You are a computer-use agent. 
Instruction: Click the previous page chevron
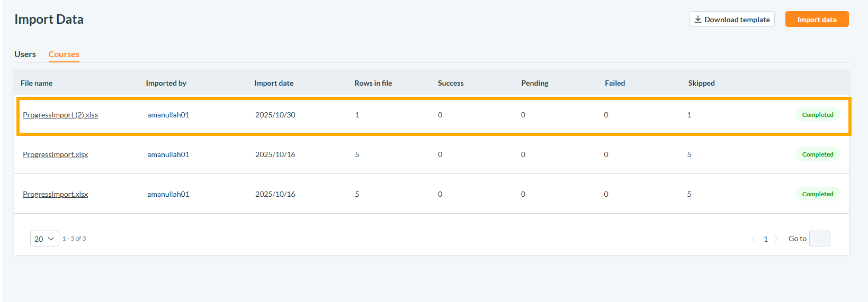tap(754, 239)
